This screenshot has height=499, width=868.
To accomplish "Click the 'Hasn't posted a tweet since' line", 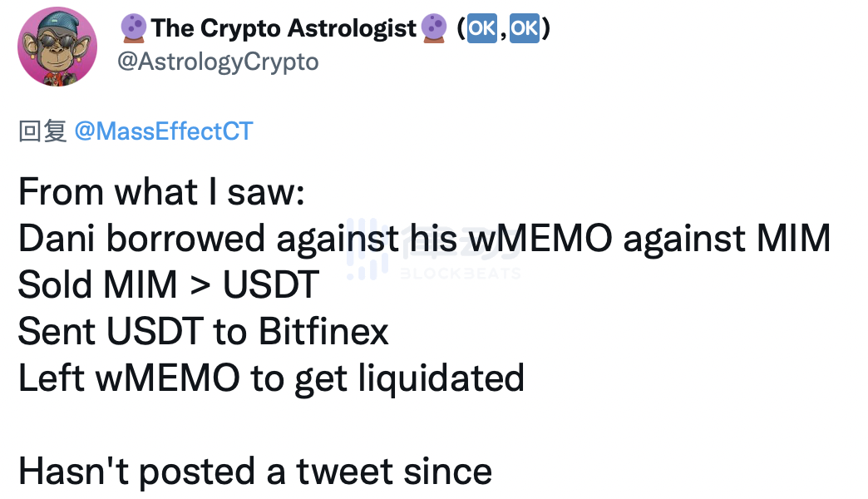I will click(x=254, y=472).
